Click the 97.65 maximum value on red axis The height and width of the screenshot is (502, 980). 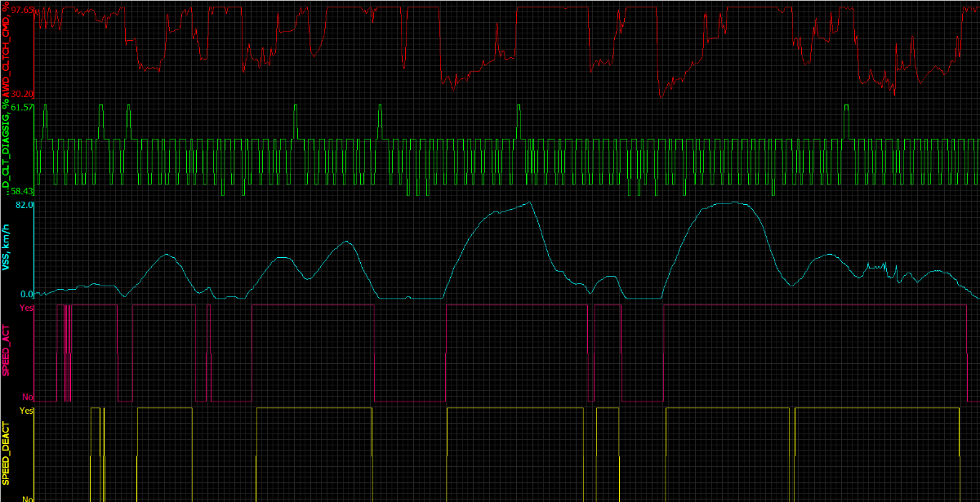(22, 10)
